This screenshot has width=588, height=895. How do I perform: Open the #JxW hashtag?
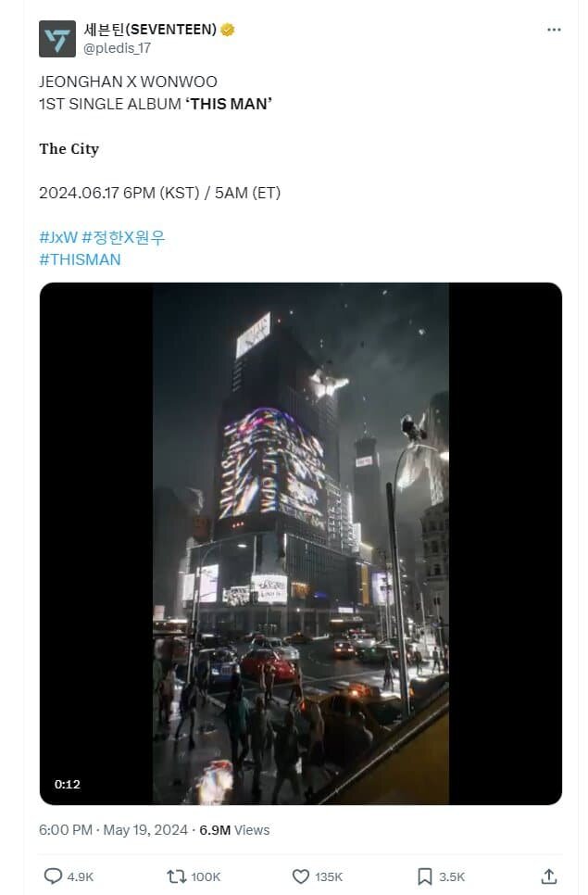[58, 237]
